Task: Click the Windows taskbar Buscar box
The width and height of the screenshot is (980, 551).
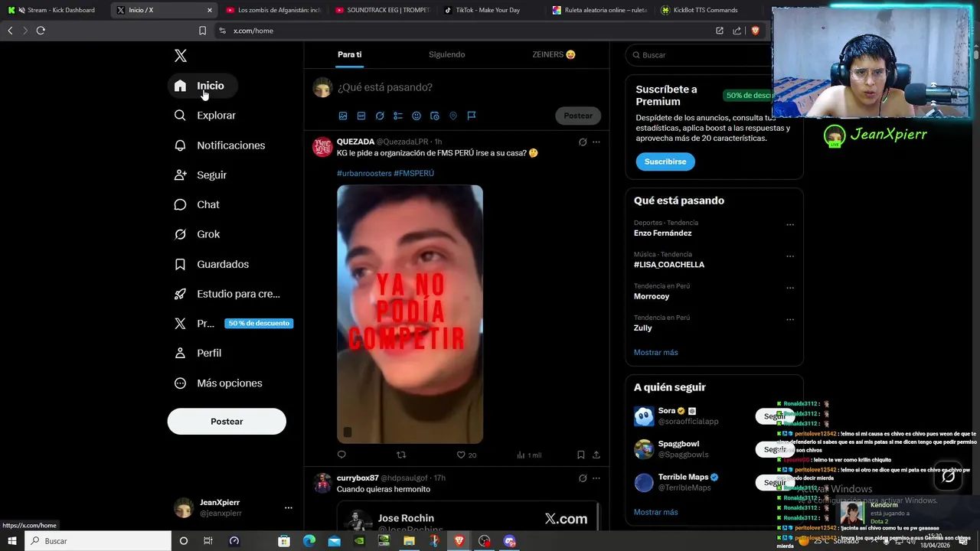Action: pyautogui.click(x=98, y=541)
